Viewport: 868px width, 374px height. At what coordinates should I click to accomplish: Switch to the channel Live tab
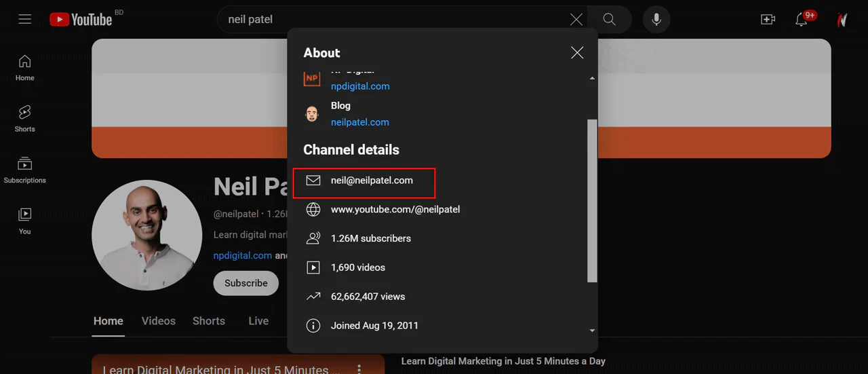(258, 321)
